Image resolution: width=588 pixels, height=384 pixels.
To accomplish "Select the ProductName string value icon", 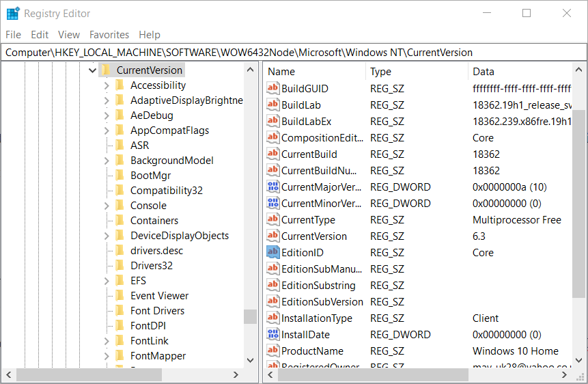I will pos(273,351).
